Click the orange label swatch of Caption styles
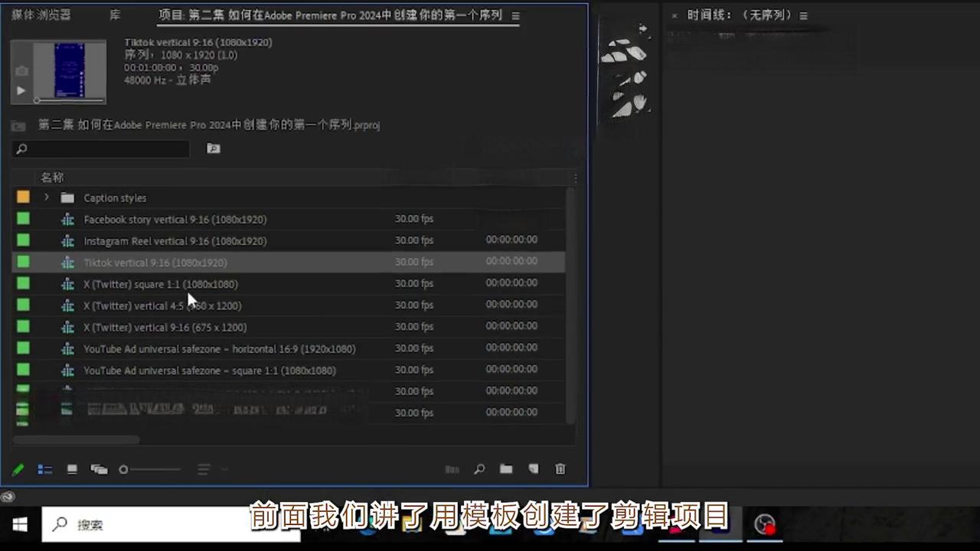Viewport: 980px width, 551px height. [x=23, y=197]
